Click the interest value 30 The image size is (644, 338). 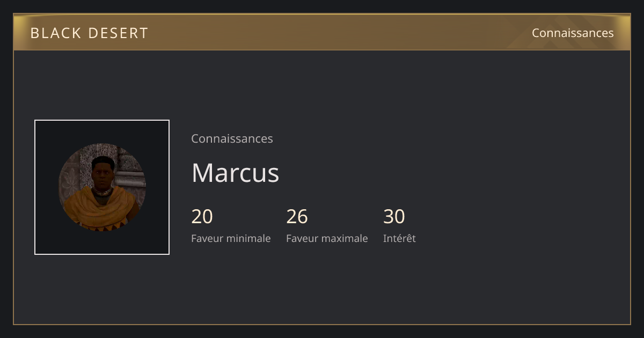[394, 217]
